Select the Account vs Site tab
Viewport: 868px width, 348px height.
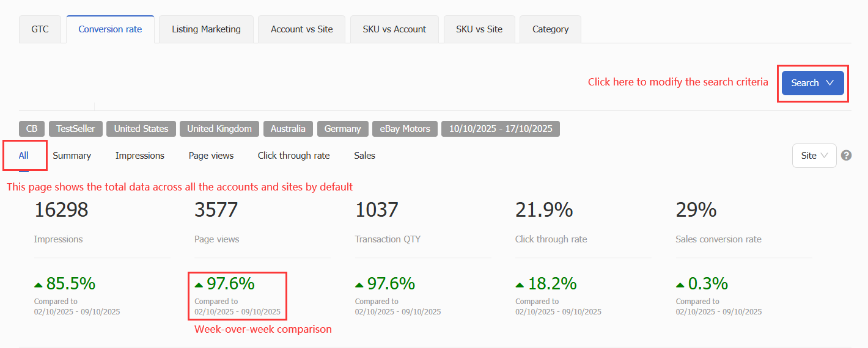[x=301, y=29]
